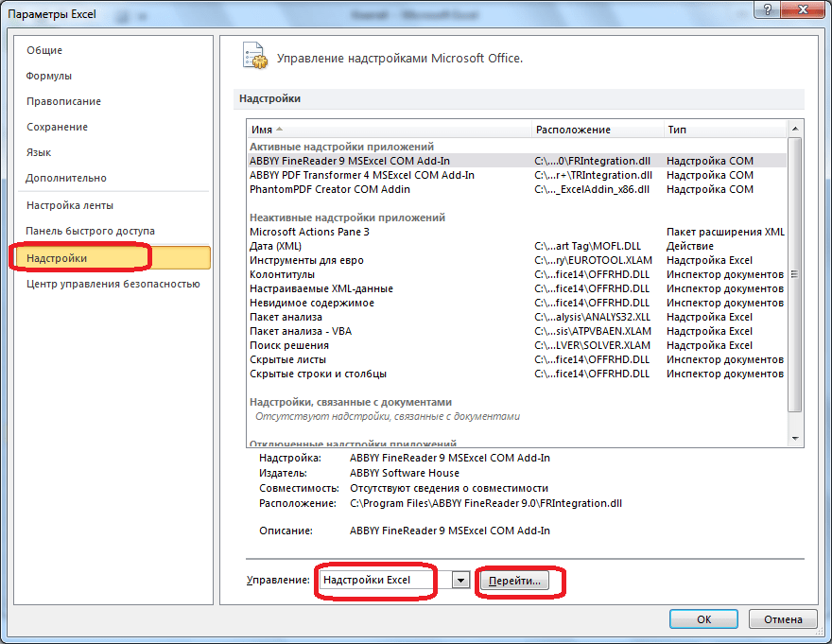Open the Формулы category
The width and height of the screenshot is (832, 644).
point(49,76)
